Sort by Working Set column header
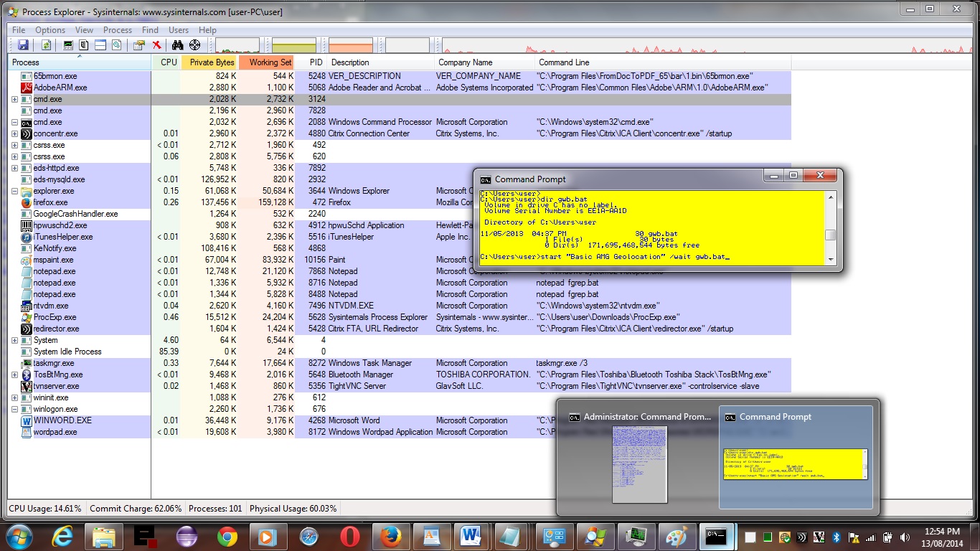 pos(270,62)
